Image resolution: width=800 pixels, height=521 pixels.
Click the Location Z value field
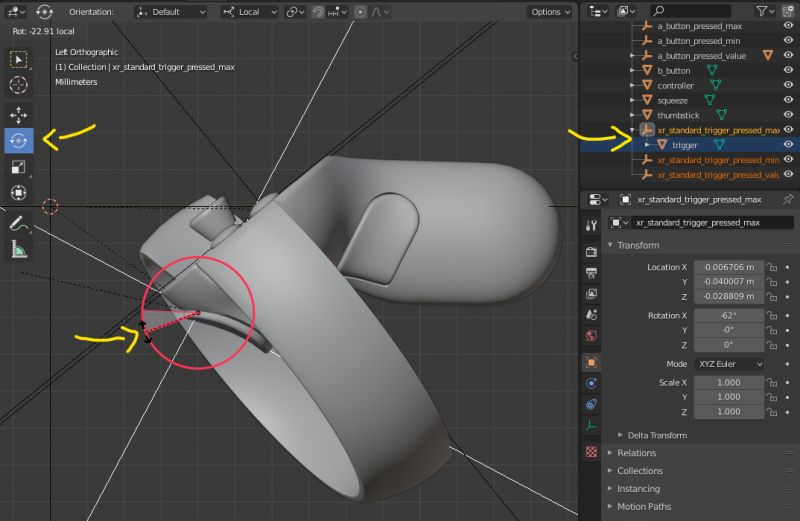pyautogui.click(x=729, y=296)
